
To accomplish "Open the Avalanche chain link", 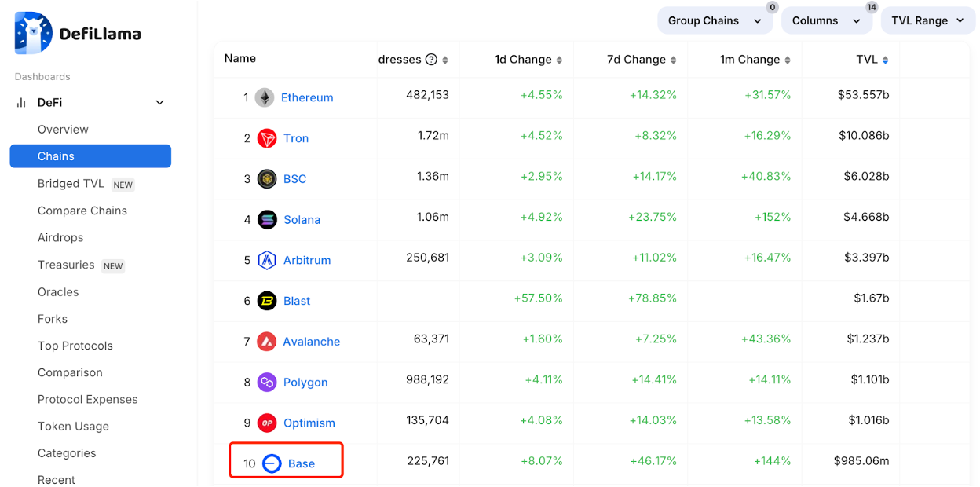I will 312,342.
